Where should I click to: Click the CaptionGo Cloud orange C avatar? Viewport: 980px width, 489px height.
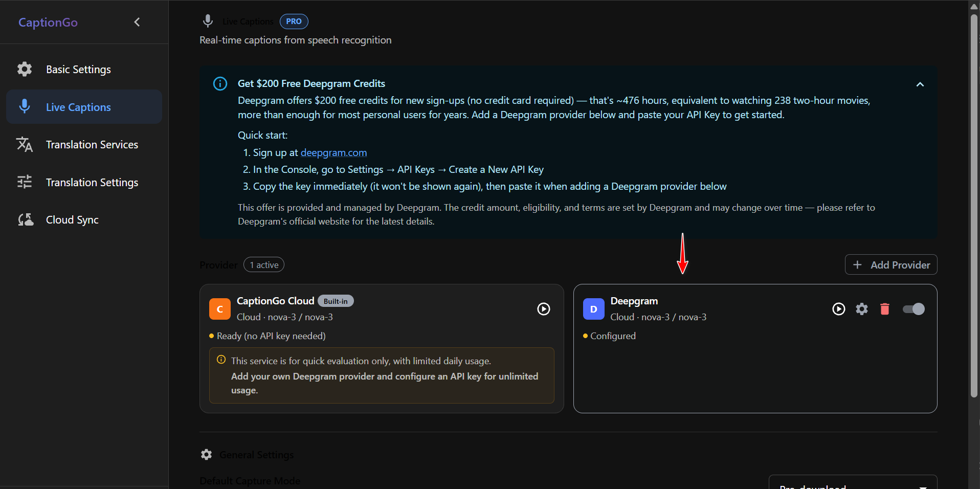point(220,309)
